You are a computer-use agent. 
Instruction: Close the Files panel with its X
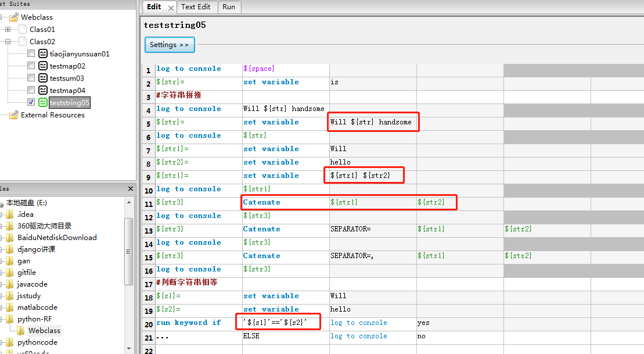click(x=131, y=189)
